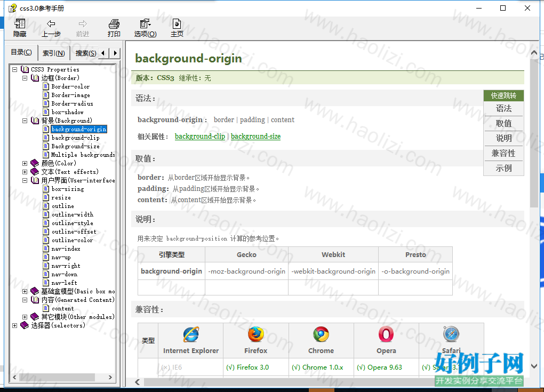Open the Options (选项) toolbar icon
The width and height of the screenshot is (544, 392).
(145, 24)
